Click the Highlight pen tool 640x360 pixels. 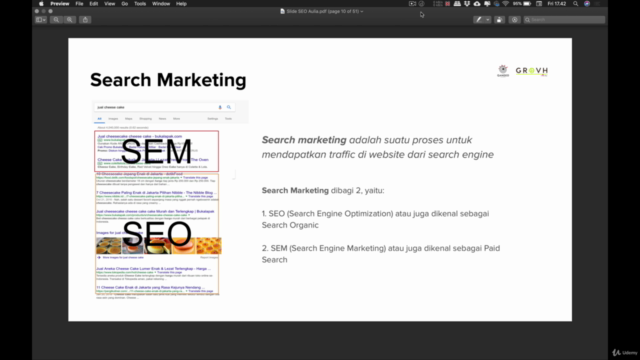pos(479,20)
